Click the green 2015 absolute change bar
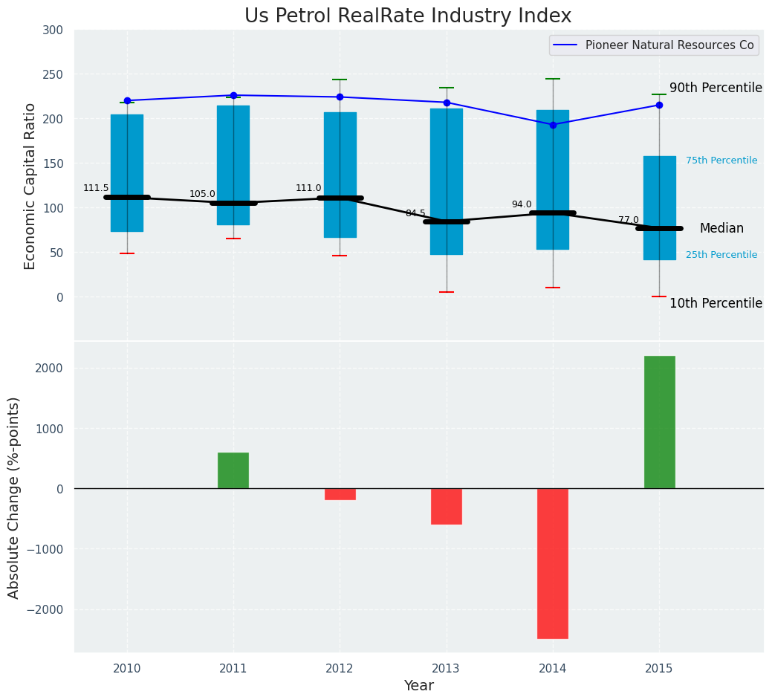772x700 pixels. (x=659, y=422)
